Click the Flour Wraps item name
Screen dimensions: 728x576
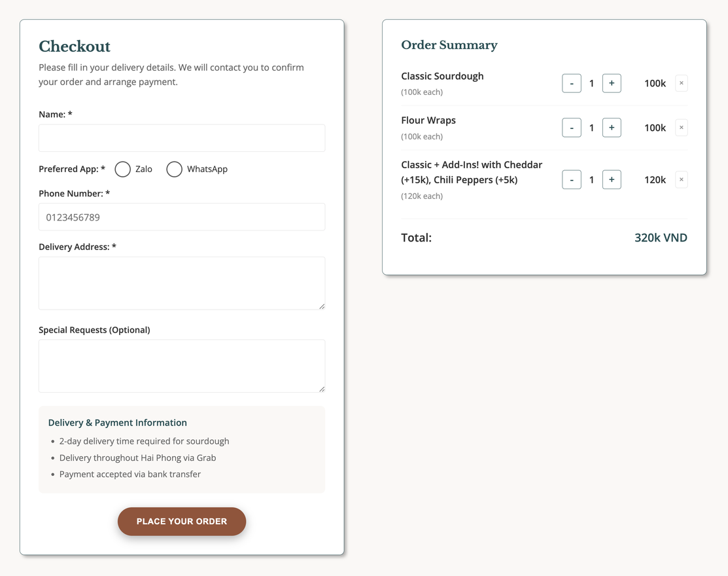point(428,120)
